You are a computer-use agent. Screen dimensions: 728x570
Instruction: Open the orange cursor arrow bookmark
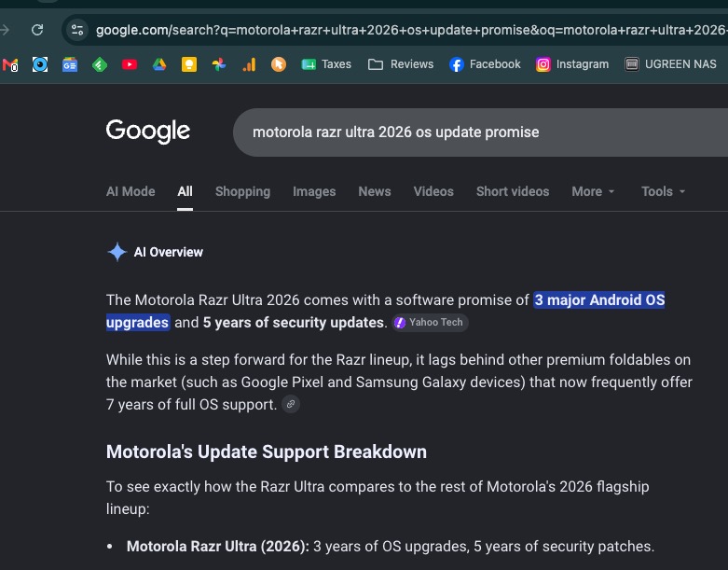(x=279, y=64)
